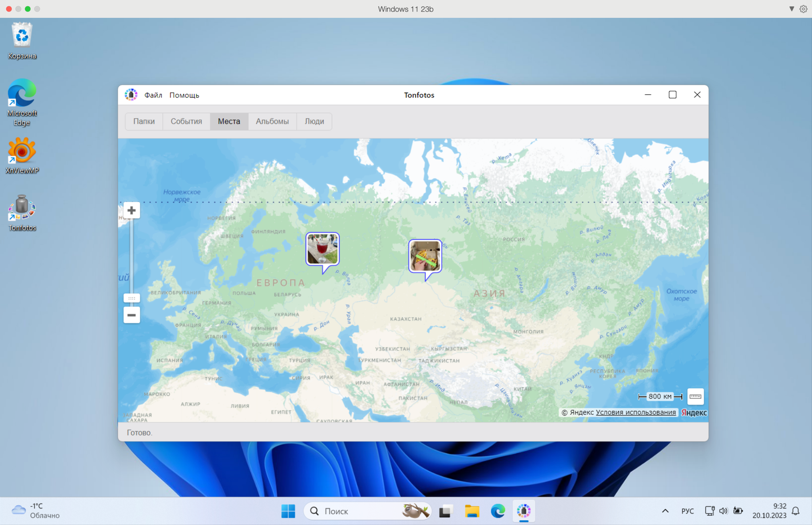Open the Файл menu
Viewport: 812px width, 525px height.
153,95
